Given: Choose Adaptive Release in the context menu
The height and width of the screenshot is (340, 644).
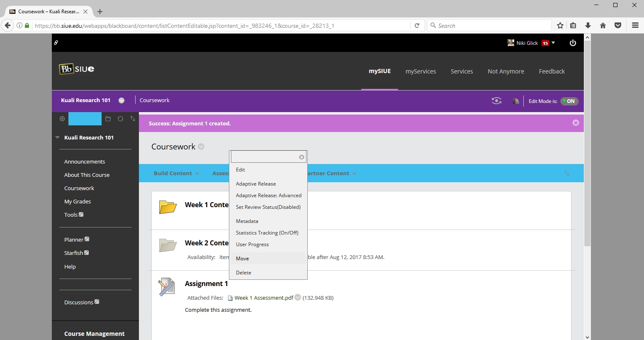Looking at the screenshot, I should tap(256, 184).
